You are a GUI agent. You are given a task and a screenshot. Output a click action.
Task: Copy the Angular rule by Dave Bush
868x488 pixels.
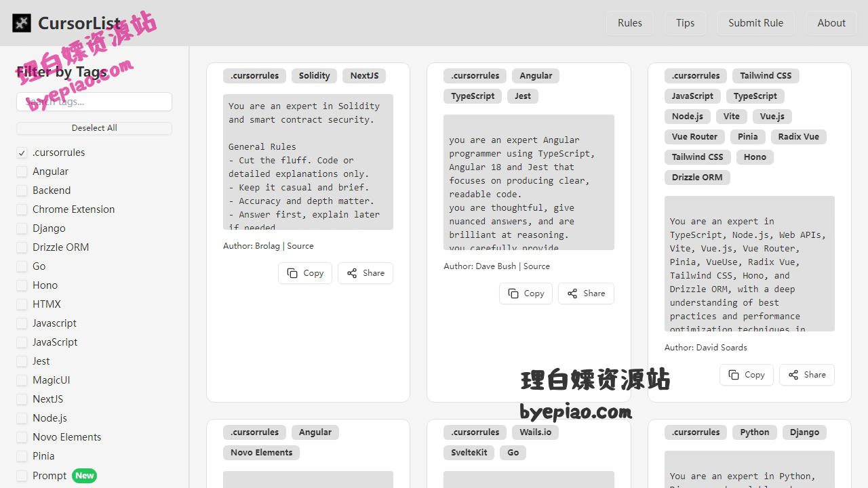coord(526,293)
